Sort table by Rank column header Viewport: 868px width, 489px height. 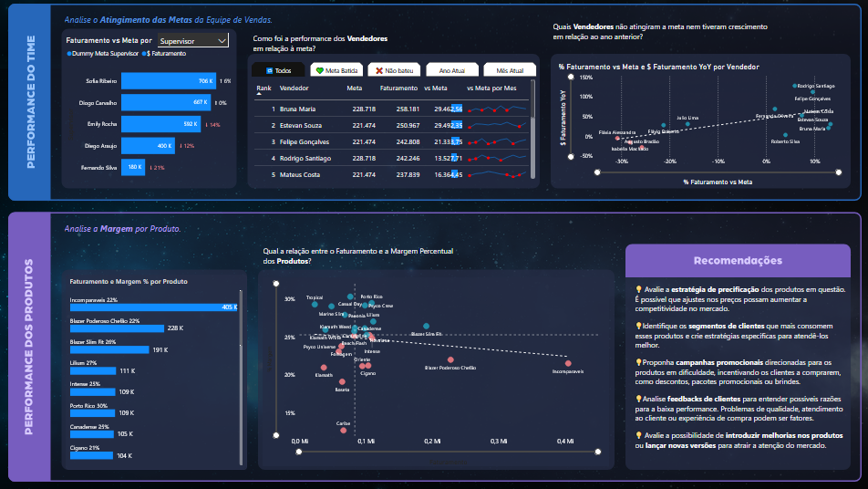coord(264,89)
